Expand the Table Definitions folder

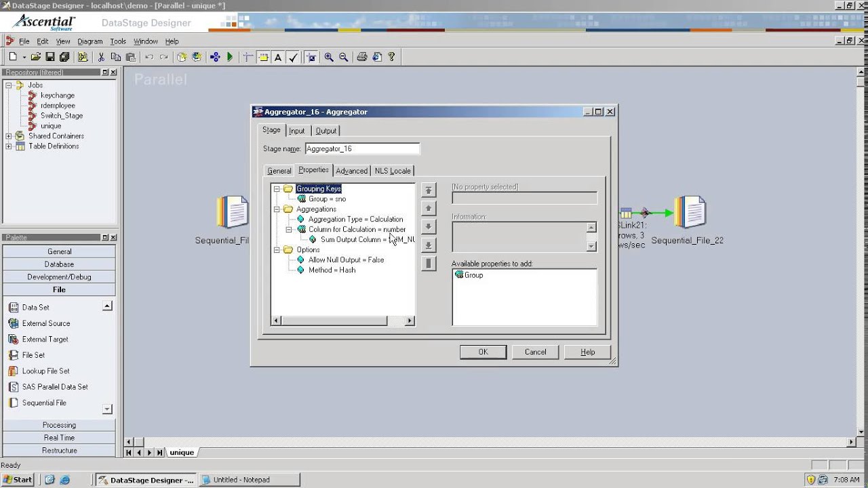click(x=9, y=146)
